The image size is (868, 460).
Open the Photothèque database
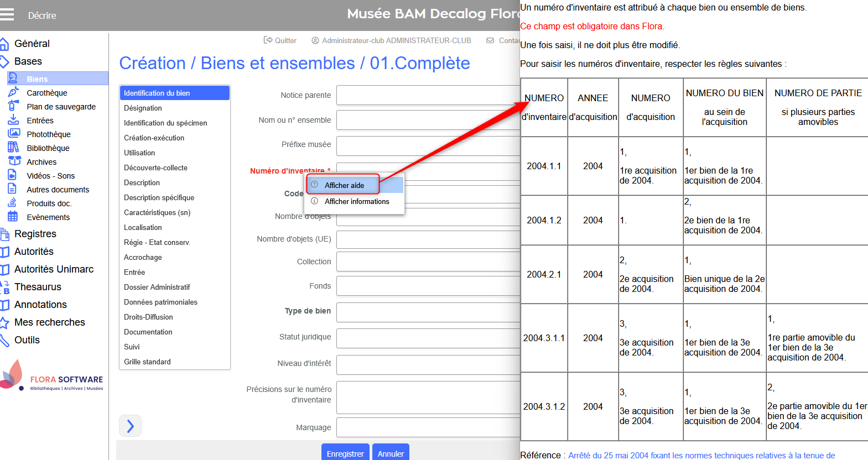pyautogui.click(x=49, y=134)
